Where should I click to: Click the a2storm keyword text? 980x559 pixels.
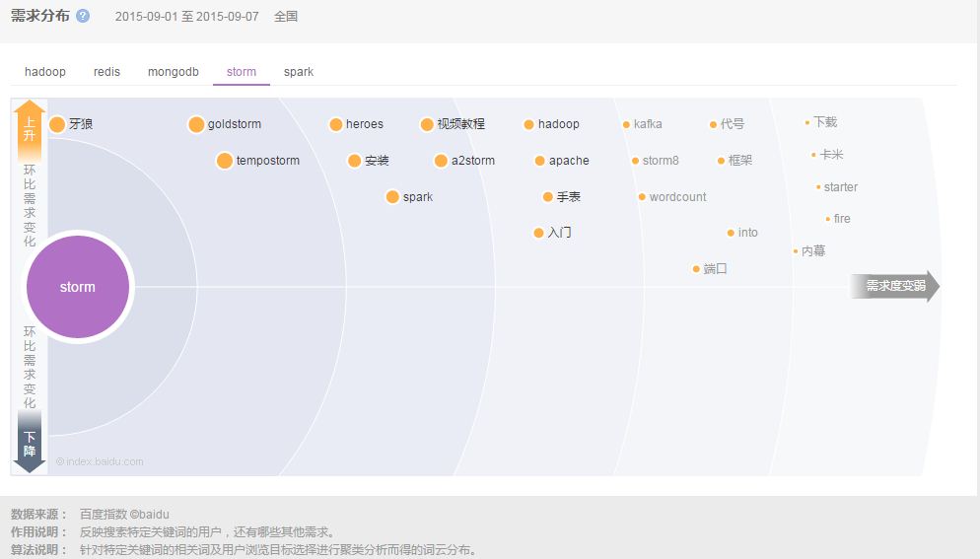tap(473, 161)
